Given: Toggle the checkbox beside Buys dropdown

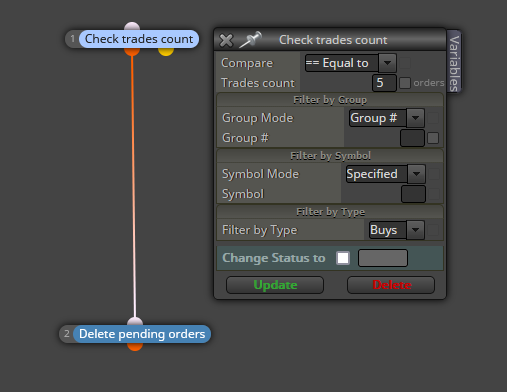Looking at the screenshot, I should tap(433, 230).
